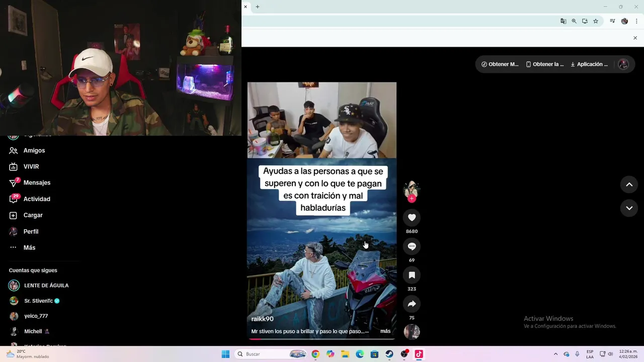This screenshot has height=362, width=644.
Task: Open TikTok app from the taskbar
Action: pyautogui.click(x=419, y=354)
